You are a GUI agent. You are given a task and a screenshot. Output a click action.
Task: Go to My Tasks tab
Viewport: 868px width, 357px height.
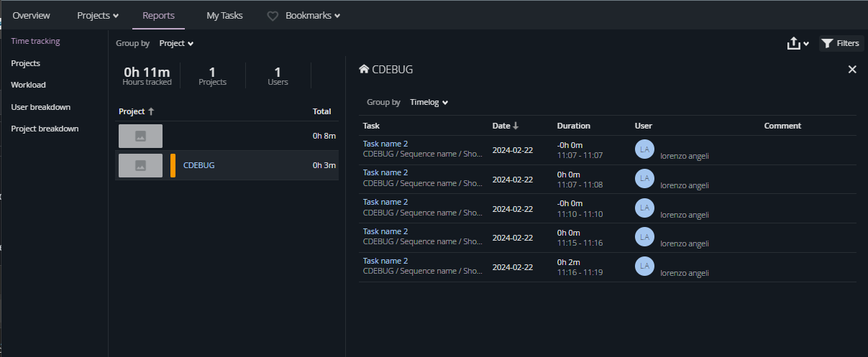pyautogui.click(x=224, y=16)
